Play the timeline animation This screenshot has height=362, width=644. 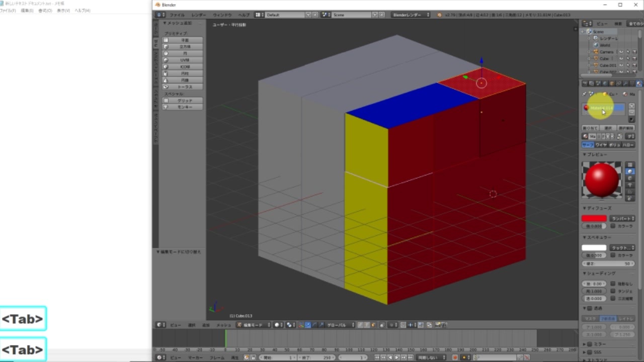tap(396, 357)
